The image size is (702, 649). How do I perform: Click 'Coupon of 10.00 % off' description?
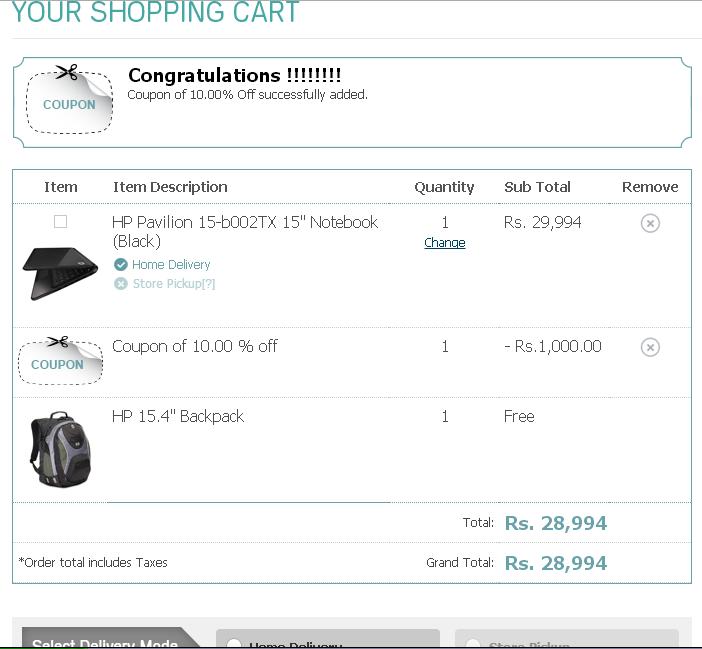coord(195,346)
